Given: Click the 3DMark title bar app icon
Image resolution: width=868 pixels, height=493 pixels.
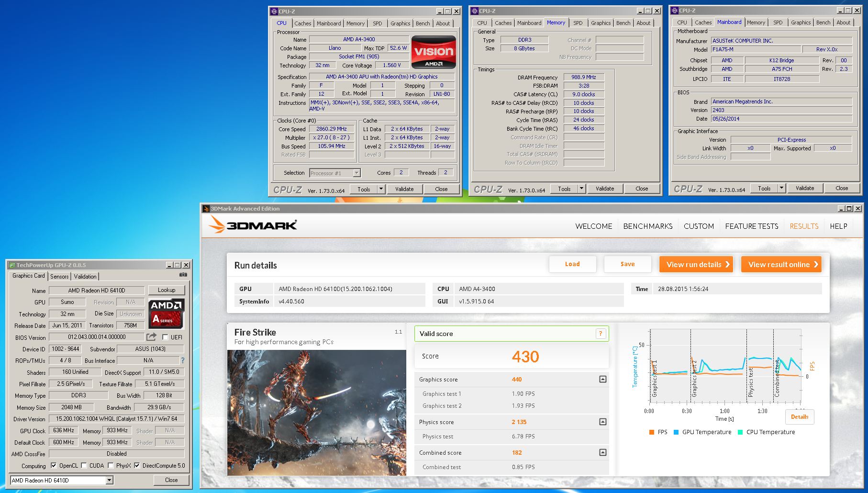Looking at the screenshot, I should tap(206, 209).
